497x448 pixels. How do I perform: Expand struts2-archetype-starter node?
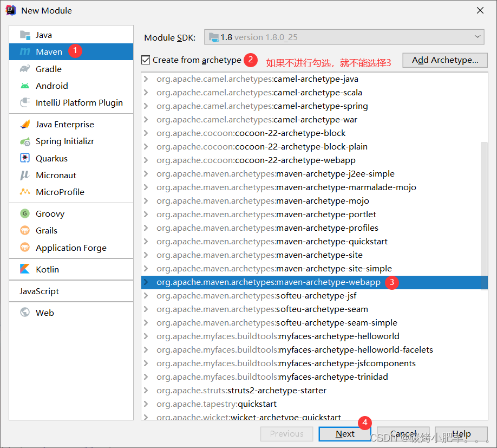tap(146, 391)
